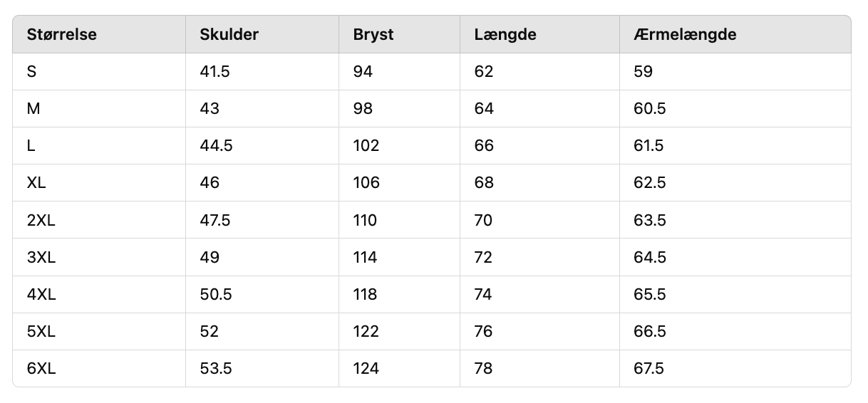Click the 6XL size row label
The image size is (868, 403).
click(x=41, y=369)
